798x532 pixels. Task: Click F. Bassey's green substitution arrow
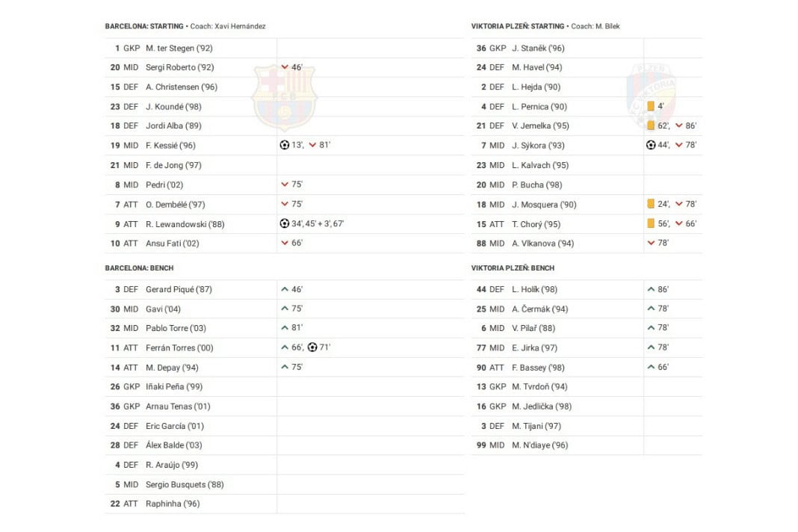[651, 367]
